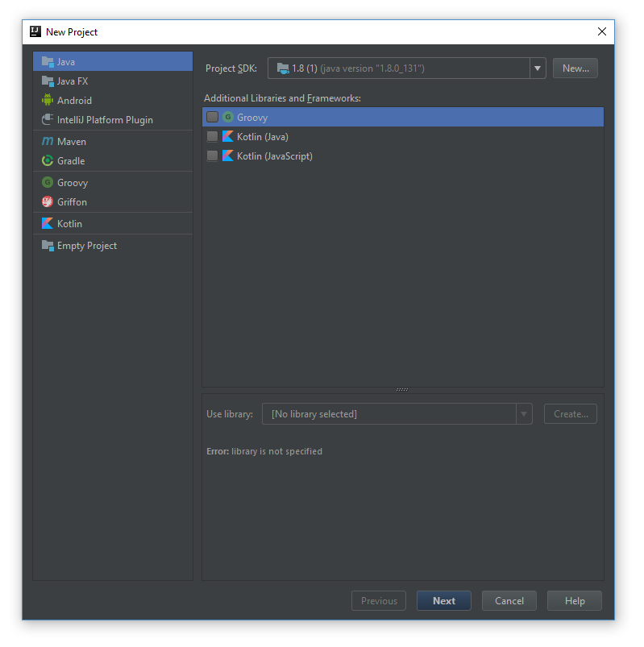Screen dimensions: 644x647
Task: Select the Android project type icon
Action: click(48, 100)
